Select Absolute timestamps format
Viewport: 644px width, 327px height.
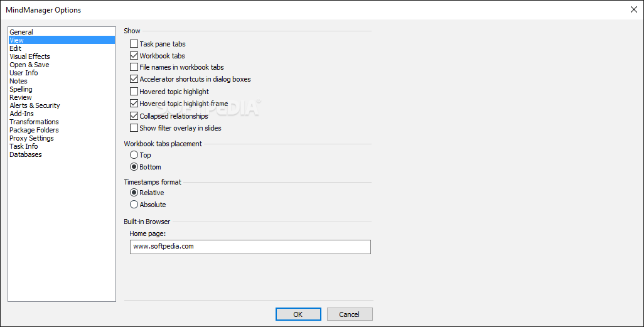point(134,204)
